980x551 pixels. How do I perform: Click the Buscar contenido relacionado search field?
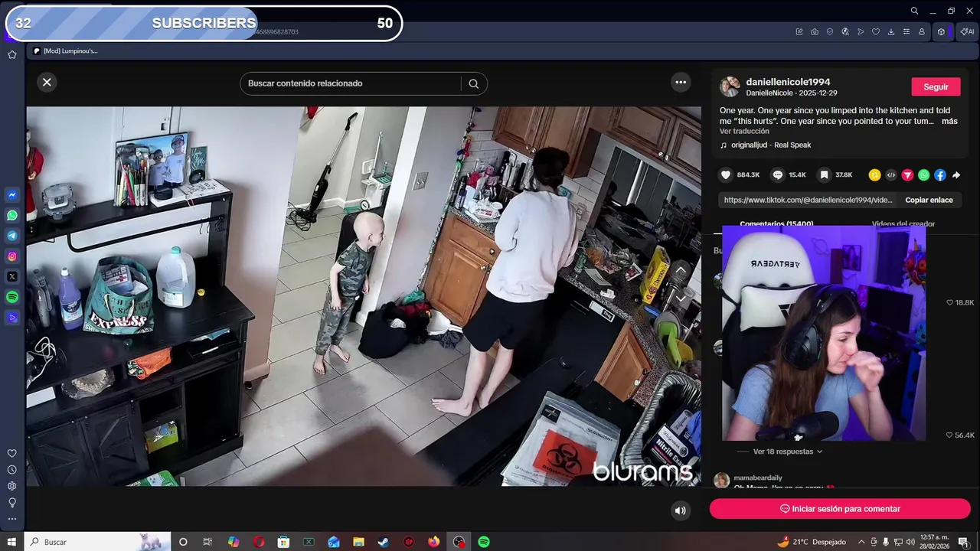(x=351, y=83)
